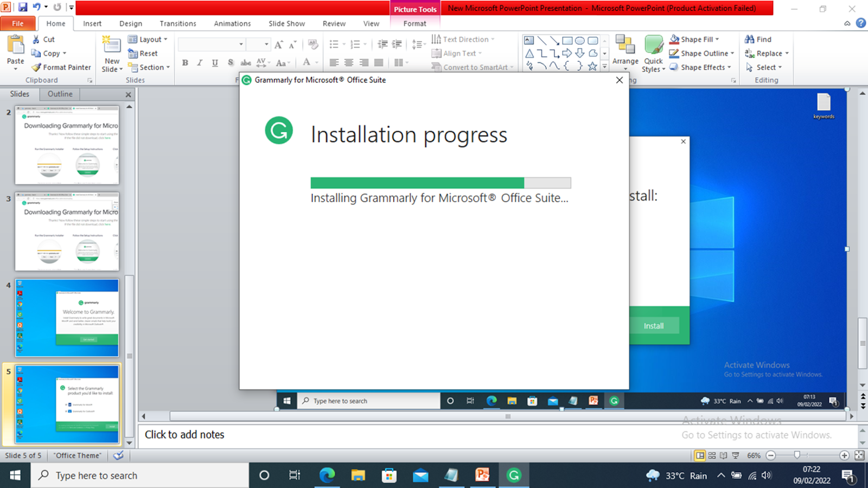Open the Slide Show tab
The height and width of the screenshot is (488, 868).
[x=286, y=23]
